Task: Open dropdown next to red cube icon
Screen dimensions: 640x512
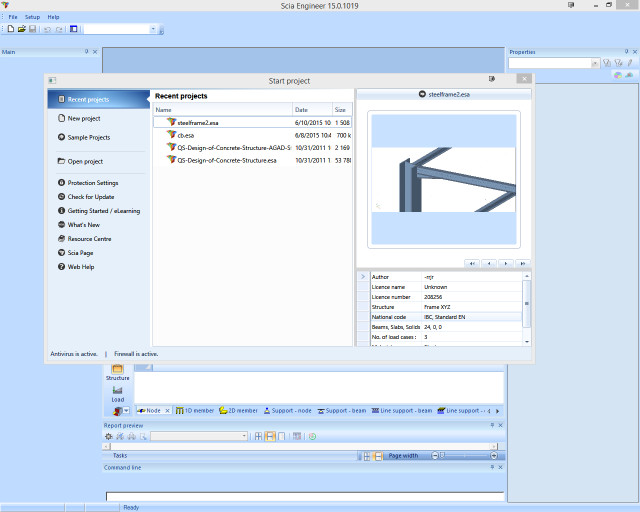Action: pos(127,410)
